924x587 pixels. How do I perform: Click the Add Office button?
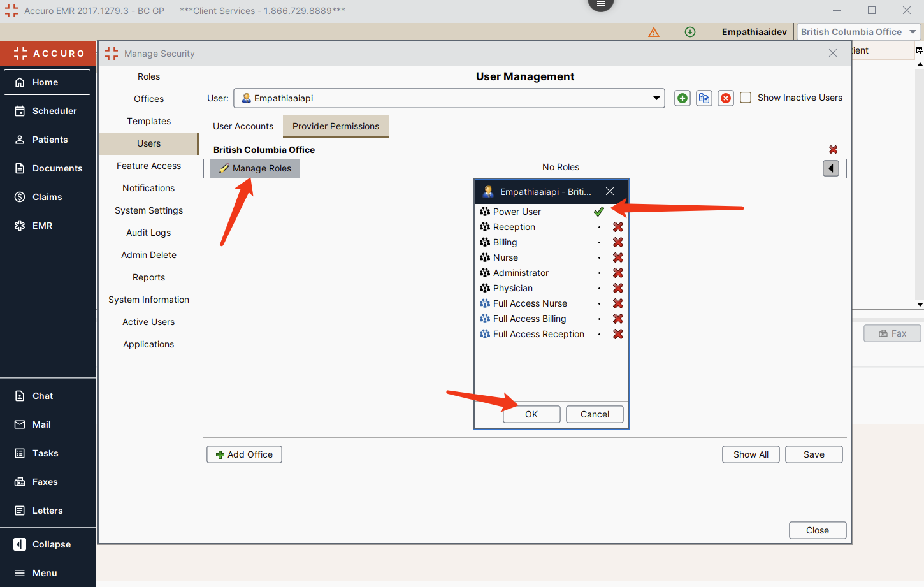point(244,454)
